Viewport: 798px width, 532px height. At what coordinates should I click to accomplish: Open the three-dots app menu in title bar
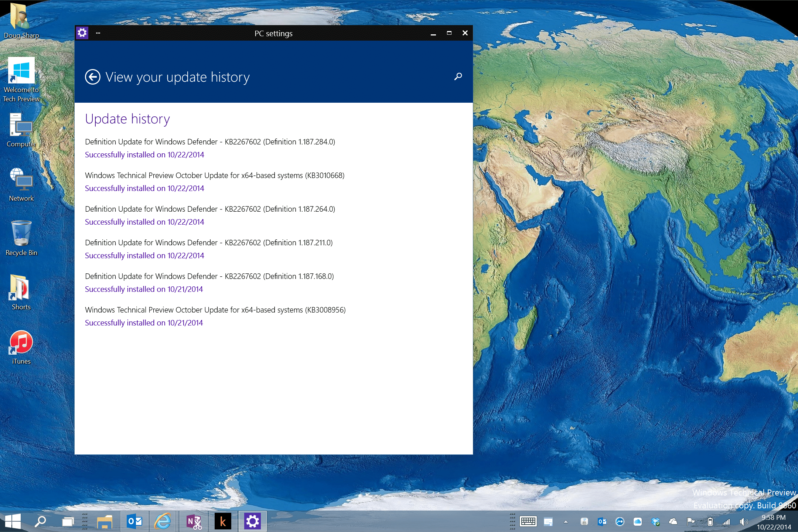pos(98,33)
